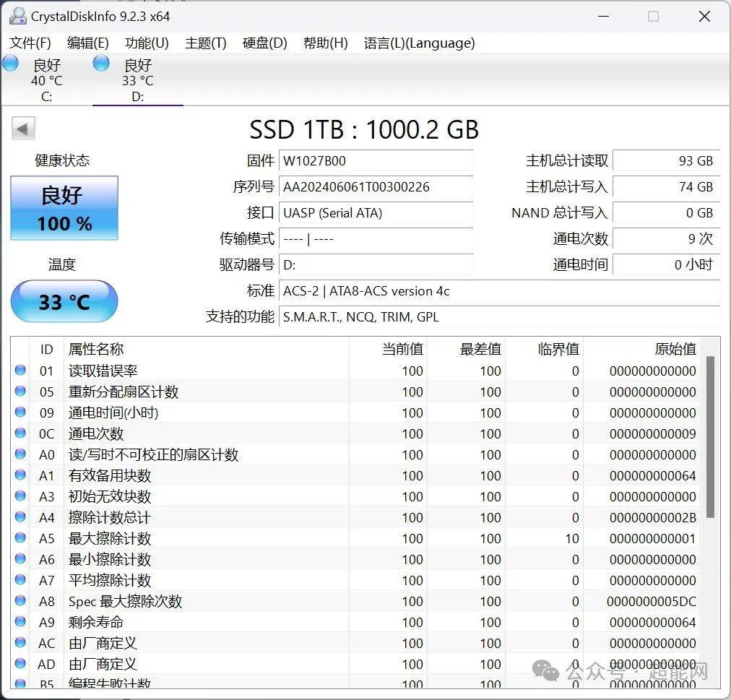The height and width of the screenshot is (700, 731).
Task: Click the status dot of attribute 01 读取错误率
Action: (x=20, y=371)
